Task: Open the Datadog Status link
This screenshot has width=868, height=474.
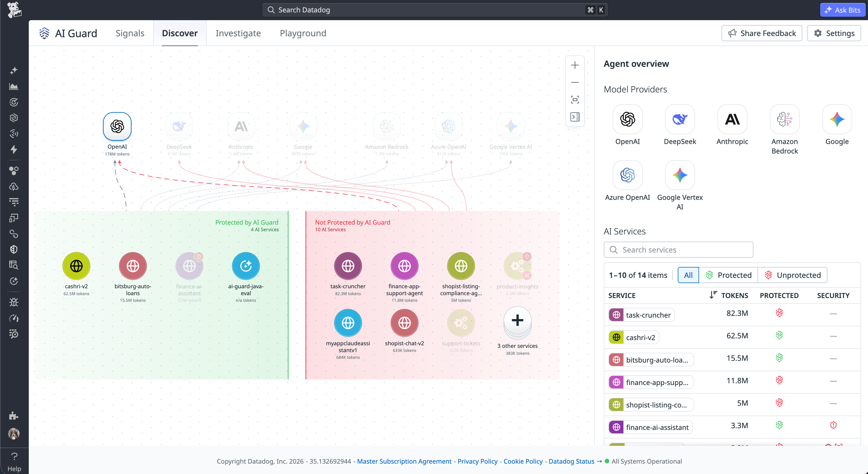Action: (575, 461)
